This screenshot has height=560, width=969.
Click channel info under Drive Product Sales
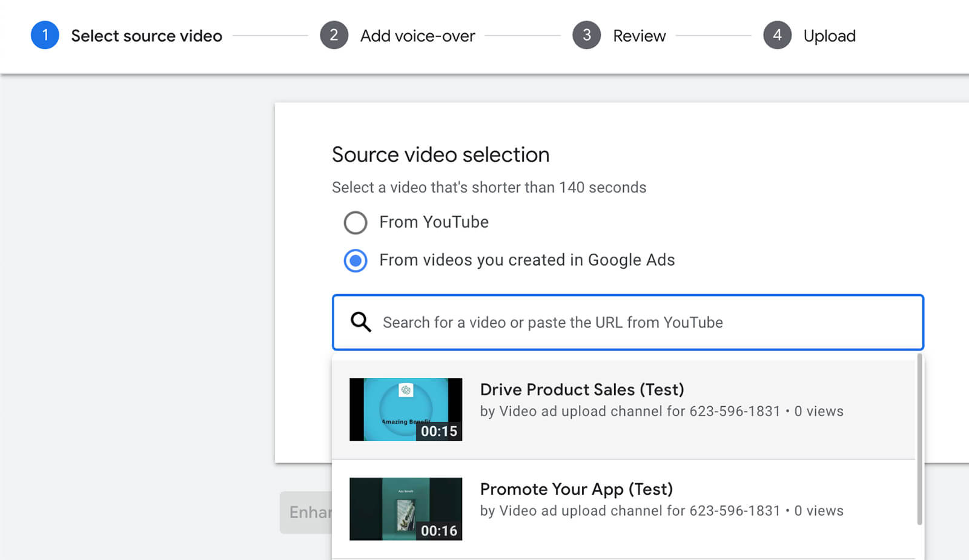661,411
